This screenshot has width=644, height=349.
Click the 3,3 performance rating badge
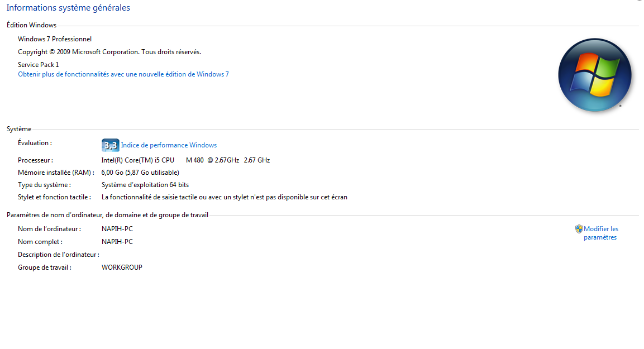(x=111, y=145)
